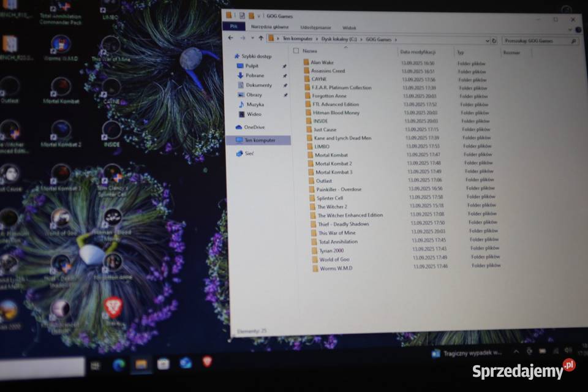Viewport: 588px width, 392px height.
Task: Sort by the Data modyfikacji column
Action: tap(417, 52)
